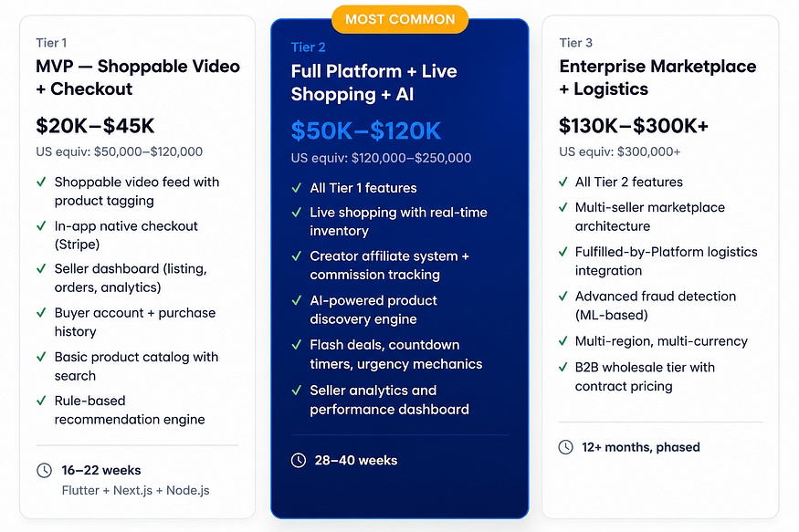Click the Flutter + Next.js + Node.js text
Image resolution: width=799 pixels, height=532 pixels.
pyautogui.click(x=135, y=490)
